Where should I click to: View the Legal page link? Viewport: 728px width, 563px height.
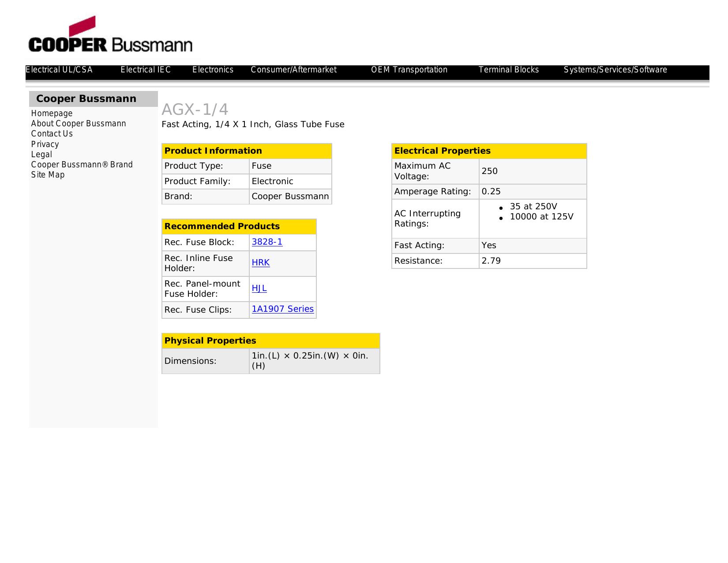[41, 155]
